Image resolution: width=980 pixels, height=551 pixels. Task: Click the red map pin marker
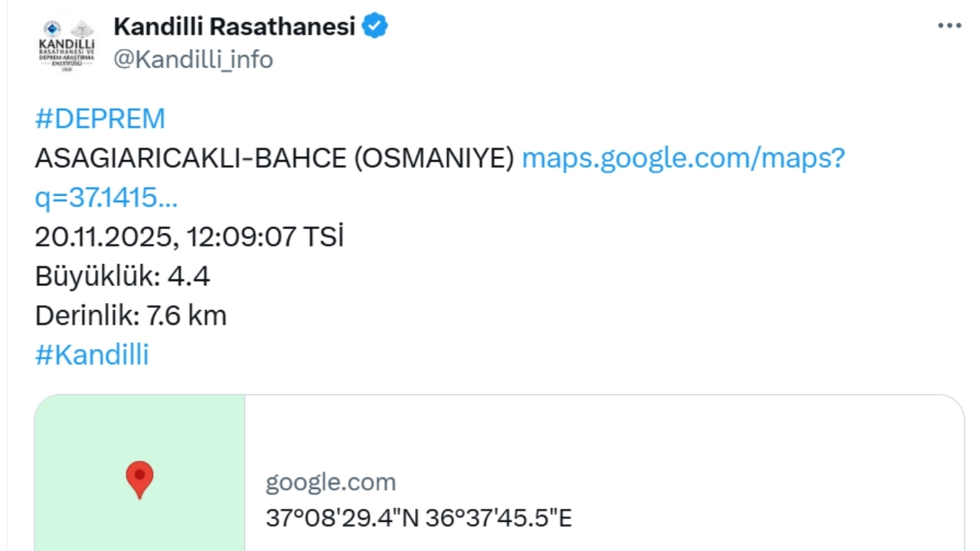click(139, 480)
